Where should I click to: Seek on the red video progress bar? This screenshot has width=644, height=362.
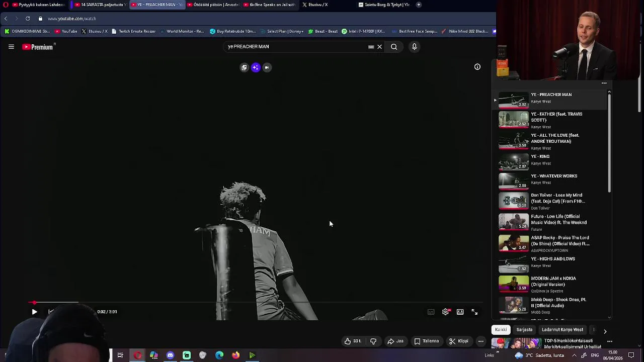256,303
